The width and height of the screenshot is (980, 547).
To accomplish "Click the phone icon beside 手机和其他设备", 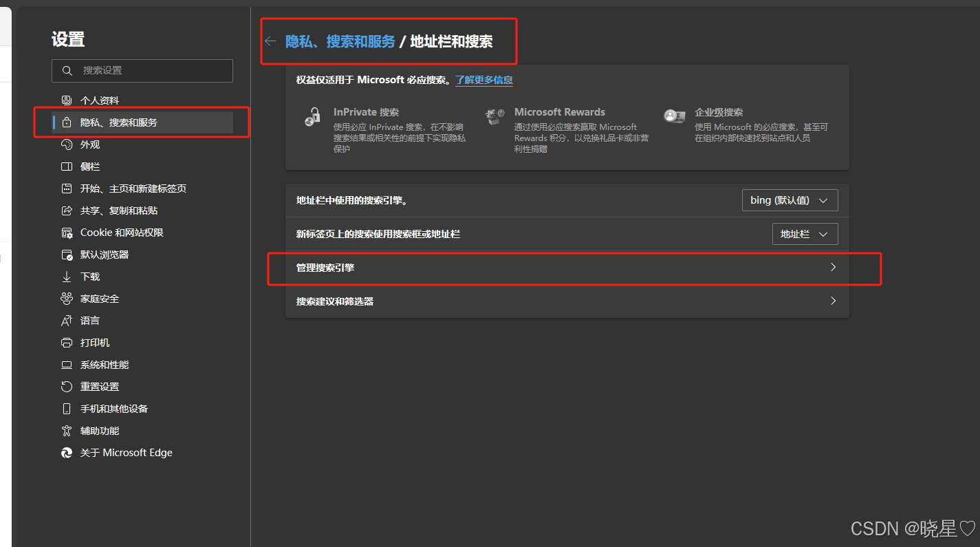I will [67, 409].
